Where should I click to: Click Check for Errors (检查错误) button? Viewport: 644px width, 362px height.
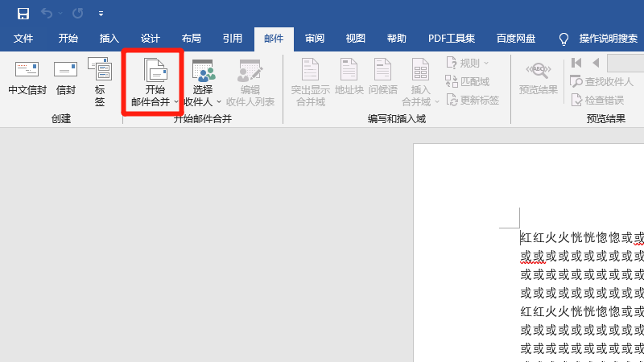coord(597,100)
